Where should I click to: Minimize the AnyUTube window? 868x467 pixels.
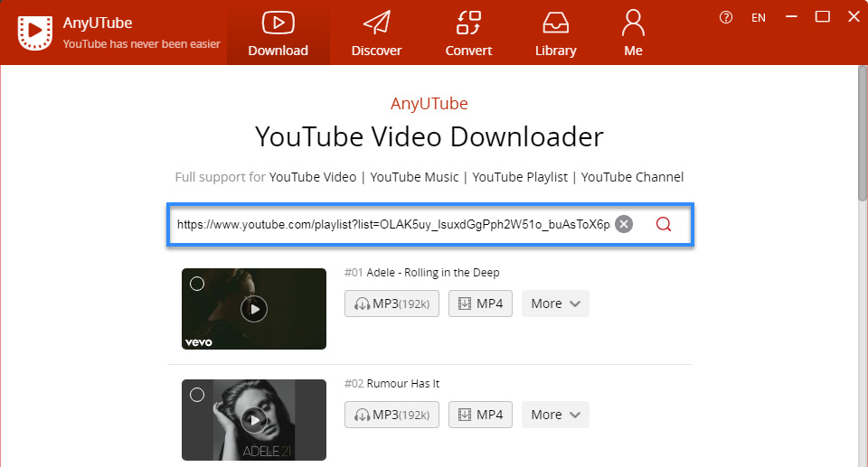point(792,17)
